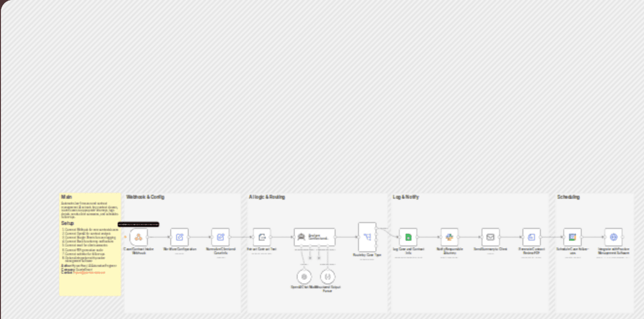Image resolution: width=644 pixels, height=319 pixels.
Task: Click the Setup heading in sticky note
Action: click(68, 223)
